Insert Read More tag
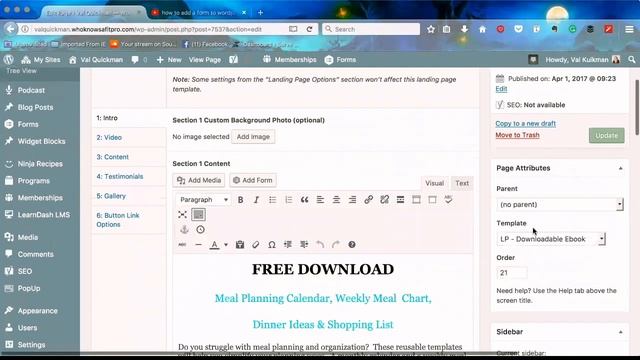Image resolution: width=640 pixels, height=360 pixels. tap(400, 200)
